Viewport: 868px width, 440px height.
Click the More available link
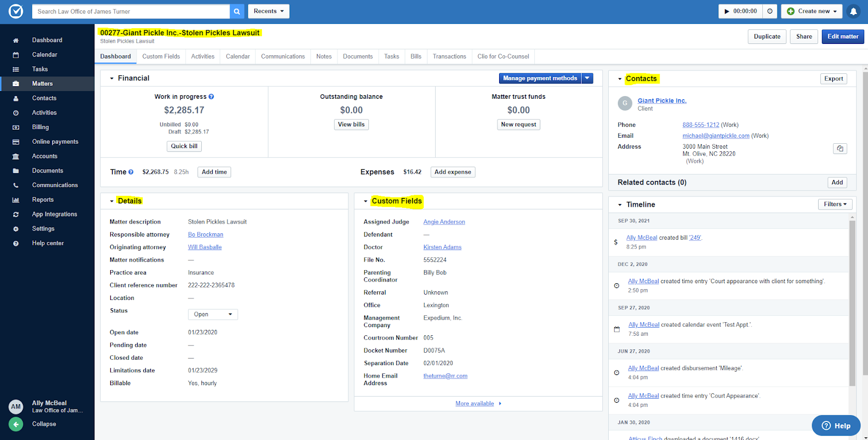pos(475,404)
